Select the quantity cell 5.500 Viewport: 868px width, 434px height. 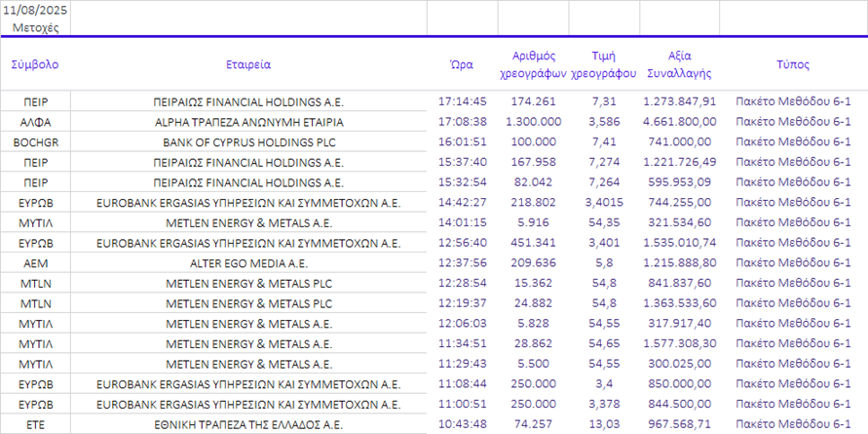[533, 364]
